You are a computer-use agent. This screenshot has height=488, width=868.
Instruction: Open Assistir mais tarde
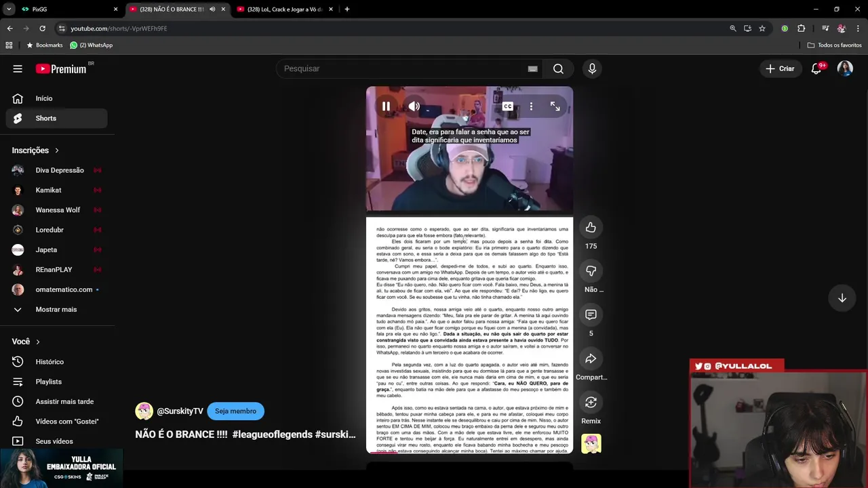57,401
